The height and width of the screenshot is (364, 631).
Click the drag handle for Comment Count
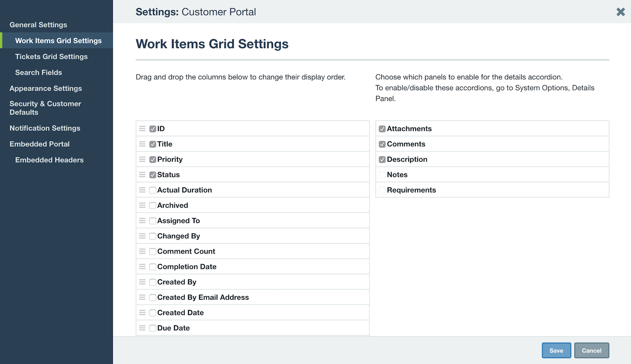143,251
